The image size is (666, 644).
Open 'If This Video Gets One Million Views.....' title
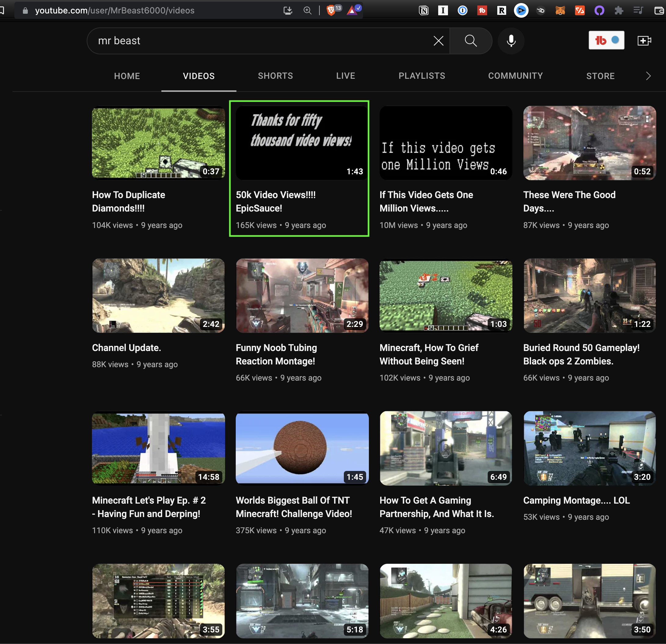click(426, 201)
